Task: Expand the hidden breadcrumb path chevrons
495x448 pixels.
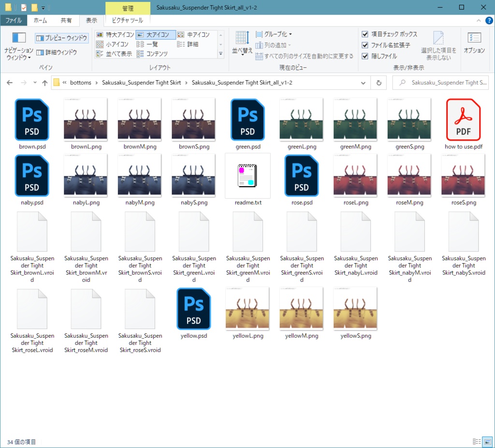Action: point(64,83)
